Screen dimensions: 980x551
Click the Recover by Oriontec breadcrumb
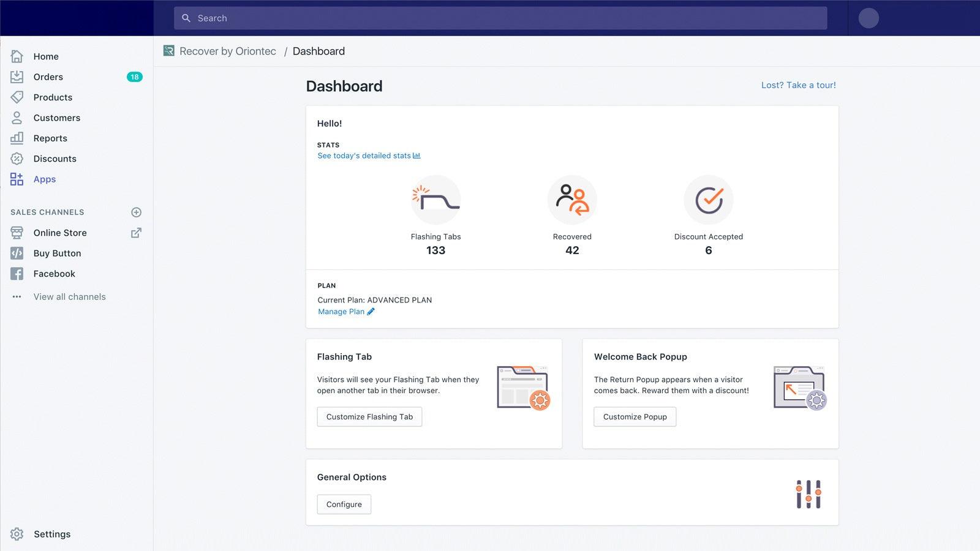click(x=227, y=51)
